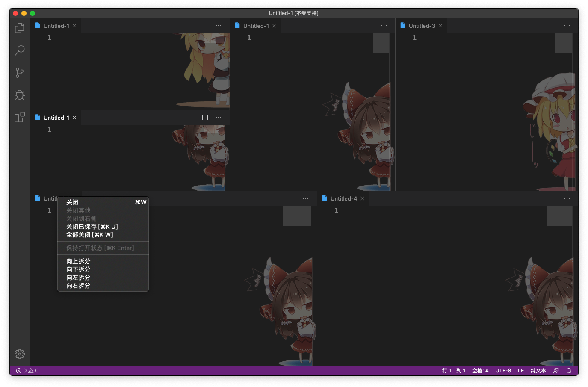The image size is (588, 387).
Task: Click minimap in top-middle Untitled-1 editor
Action: tap(381, 43)
